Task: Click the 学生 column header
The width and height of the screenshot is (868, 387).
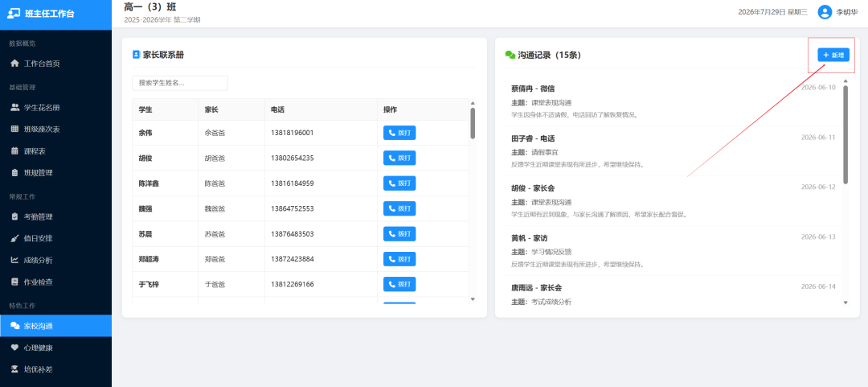Action: pyautogui.click(x=165, y=109)
